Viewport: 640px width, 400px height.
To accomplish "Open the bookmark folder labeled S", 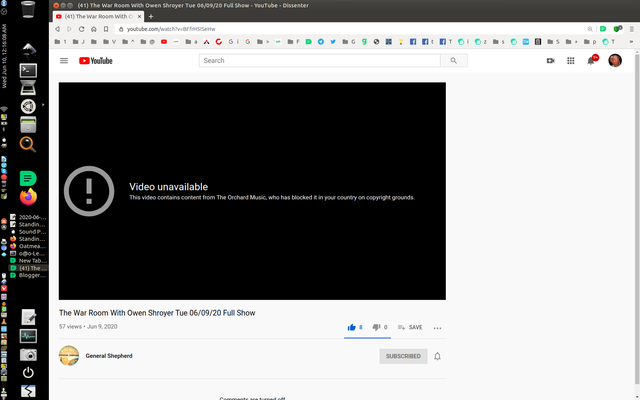I will pyautogui.click(x=553, y=42).
